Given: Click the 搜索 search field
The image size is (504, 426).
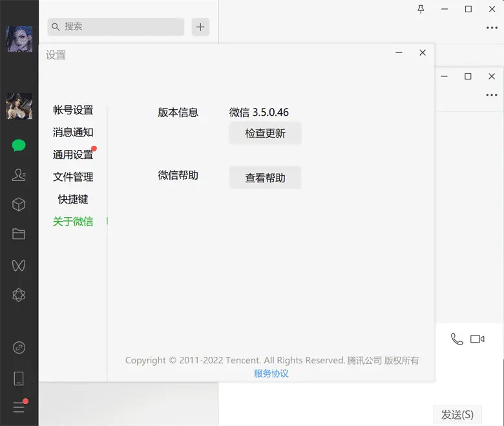Looking at the screenshot, I should [116, 27].
